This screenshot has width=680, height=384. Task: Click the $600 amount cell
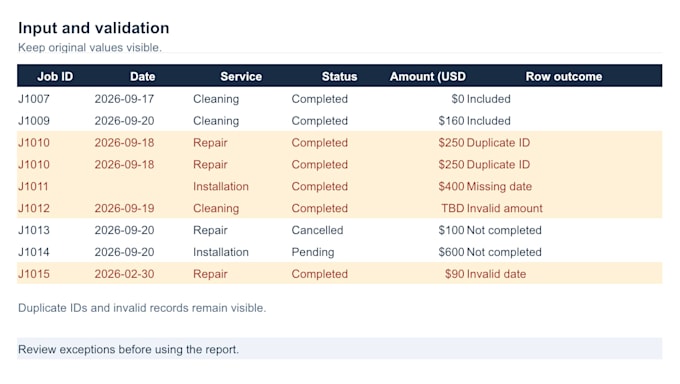click(x=451, y=252)
